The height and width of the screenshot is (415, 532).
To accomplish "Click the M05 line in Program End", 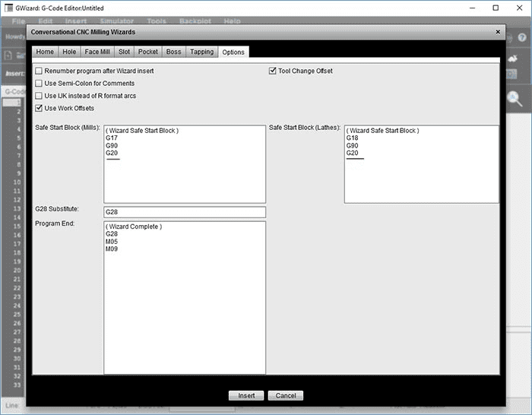I will 112,242.
